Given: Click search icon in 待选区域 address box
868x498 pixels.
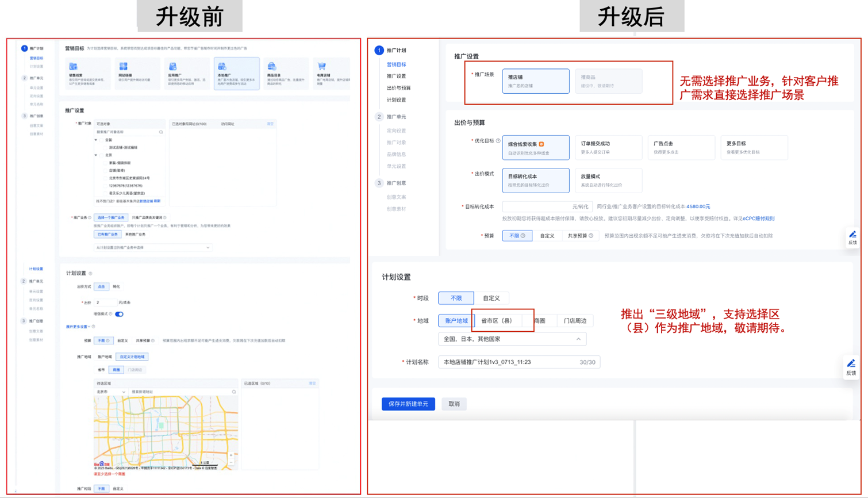Looking at the screenshot, I should [234, 392].
